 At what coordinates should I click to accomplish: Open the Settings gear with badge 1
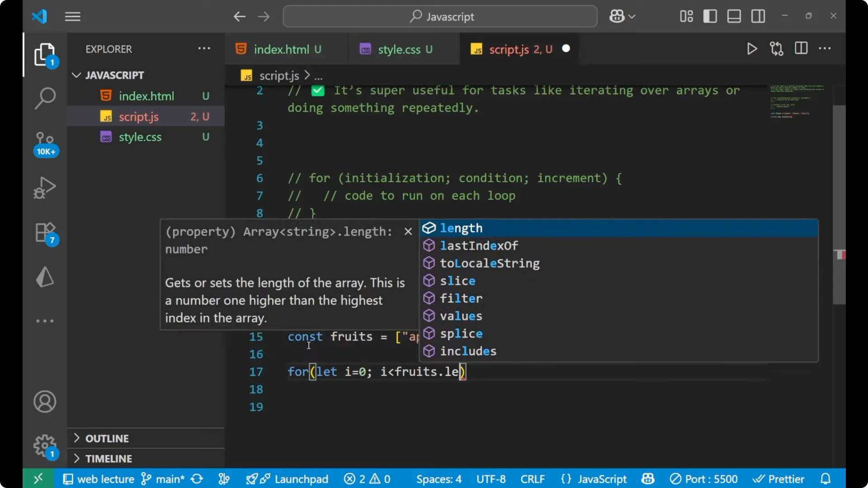tap(45, 446)
